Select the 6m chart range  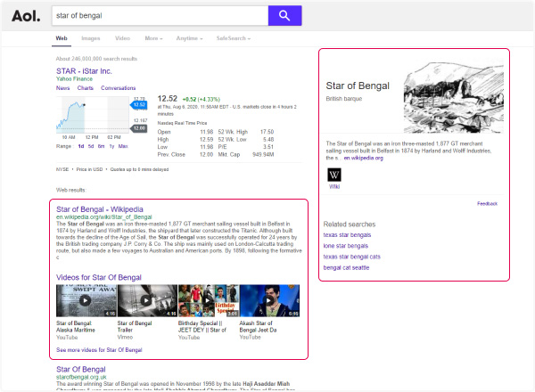click(x=102, y=146)
